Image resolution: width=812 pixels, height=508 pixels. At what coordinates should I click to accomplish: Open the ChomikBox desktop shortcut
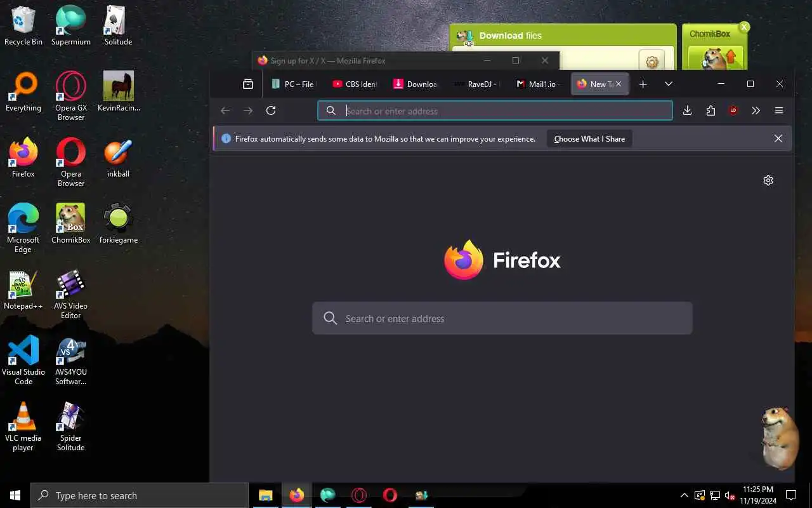click(71, 224)
